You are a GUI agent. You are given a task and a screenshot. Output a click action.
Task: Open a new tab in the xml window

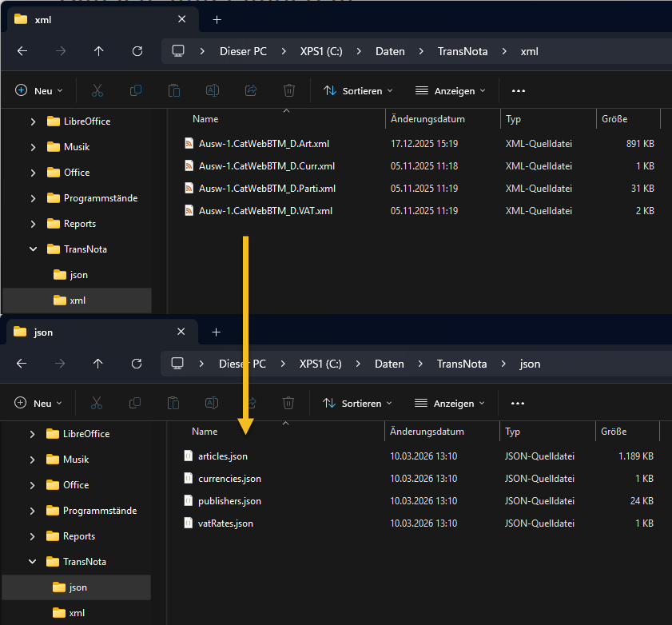click(x=217, y=19)
